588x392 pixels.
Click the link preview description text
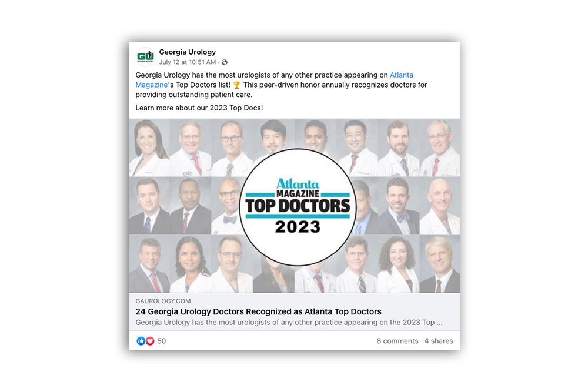[x=289, y=322]
